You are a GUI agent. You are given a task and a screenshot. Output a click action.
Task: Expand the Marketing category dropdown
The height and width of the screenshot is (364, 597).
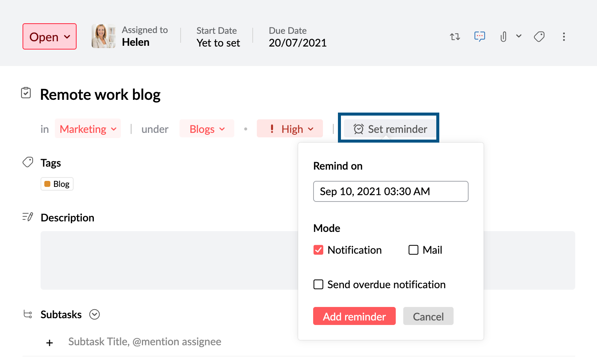click(x=88, y=129)
